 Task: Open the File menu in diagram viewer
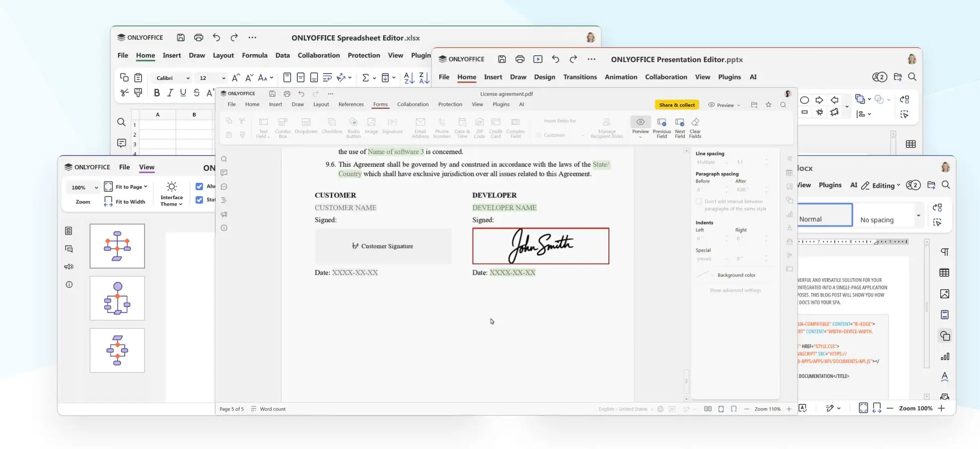click(124, 167)
